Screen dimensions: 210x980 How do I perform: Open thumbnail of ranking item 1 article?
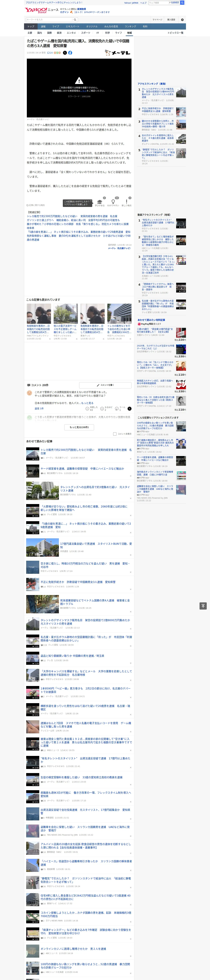coord(181,92)
